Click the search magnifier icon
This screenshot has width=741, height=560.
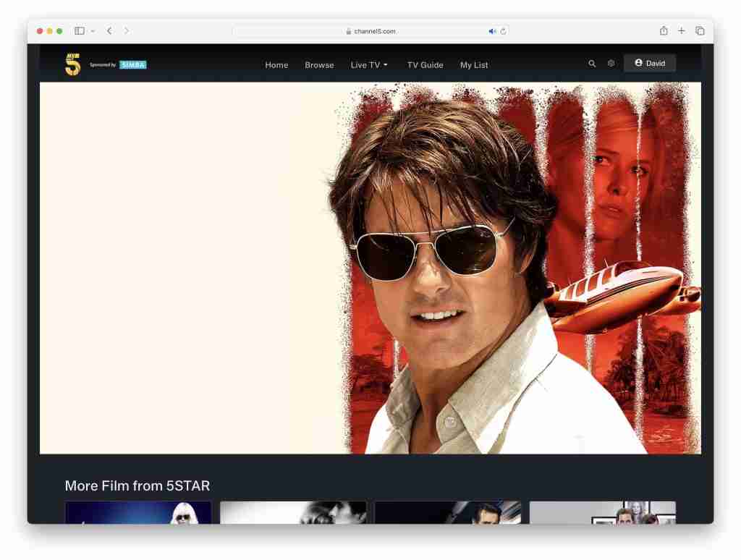592,64
